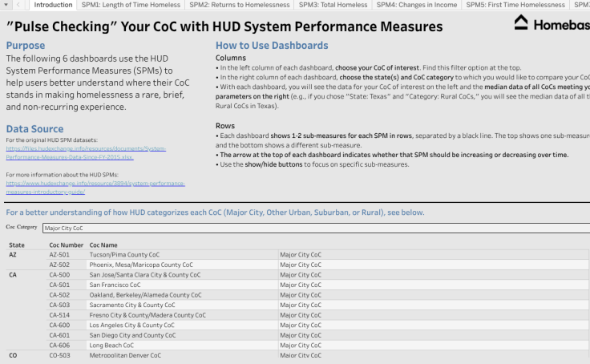Open the sheet tab list dropdown arrow
Viewport: 590px width, 364px height.
click(5, 5)
